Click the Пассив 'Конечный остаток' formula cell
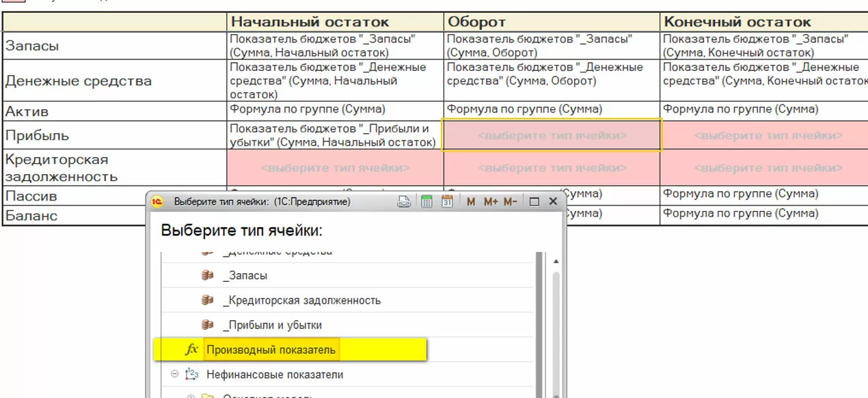Image resolution: width=868 pixels, height=398 pixels. tap(764, 195)
